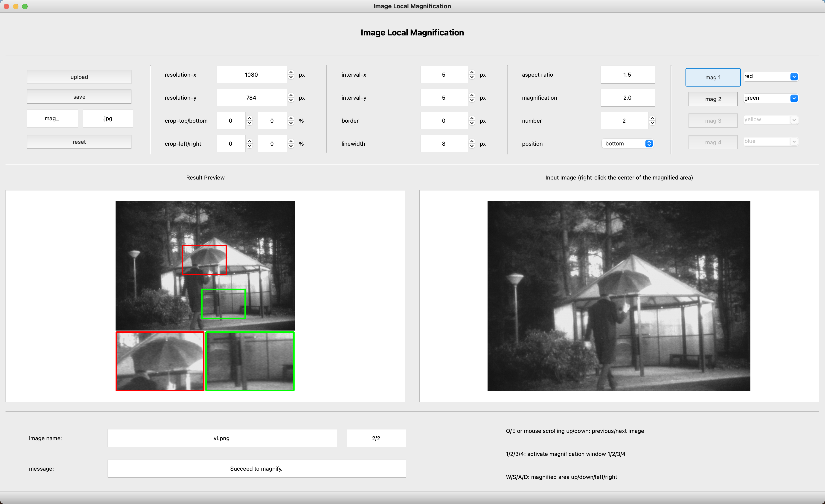
Task: Click the .jpg file extension field
Action: click(108, 119)
